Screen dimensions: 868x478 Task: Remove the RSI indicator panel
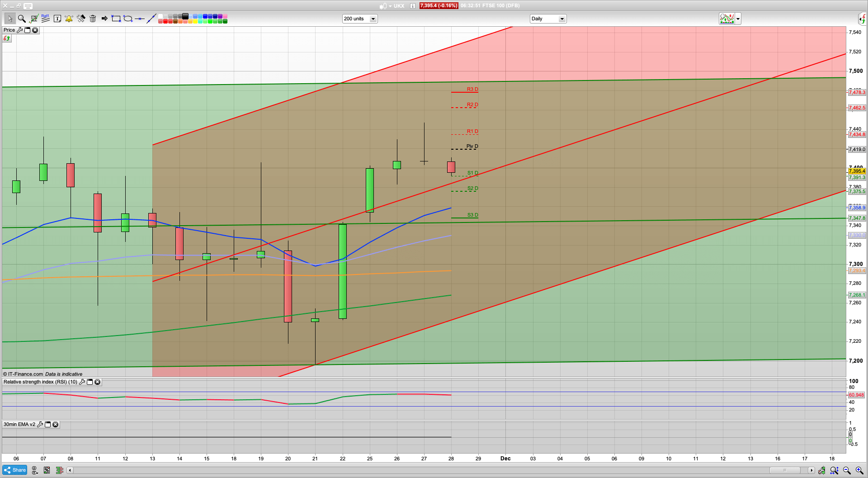coord(97,382)
